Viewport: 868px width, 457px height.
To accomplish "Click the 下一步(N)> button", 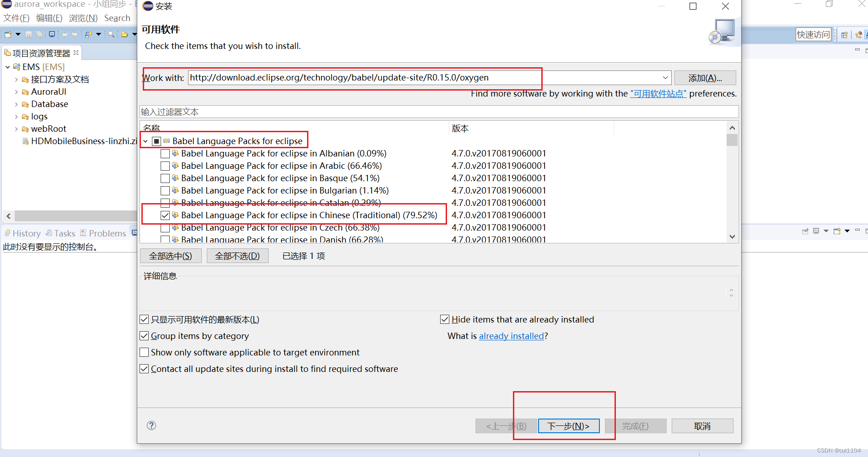I will click(569, 426).
